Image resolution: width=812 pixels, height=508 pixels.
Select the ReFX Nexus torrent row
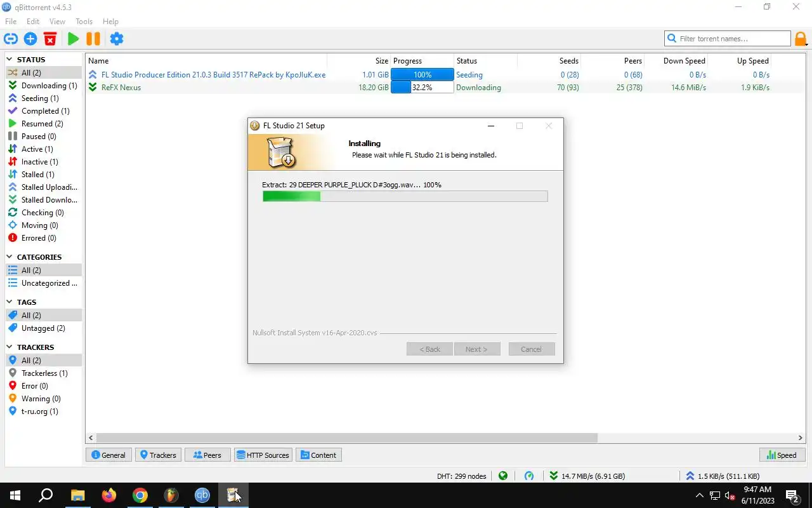(445, 88)
